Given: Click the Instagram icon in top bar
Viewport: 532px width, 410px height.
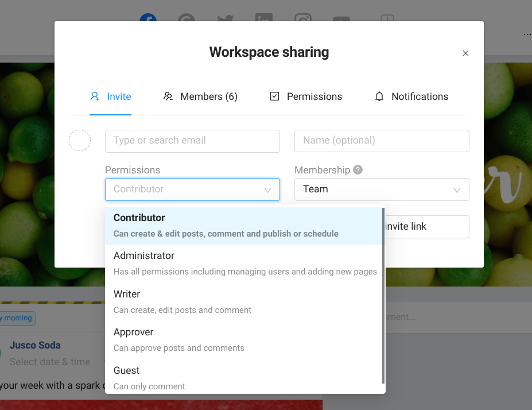Looking at the screenshot, I should coord(302,17).
